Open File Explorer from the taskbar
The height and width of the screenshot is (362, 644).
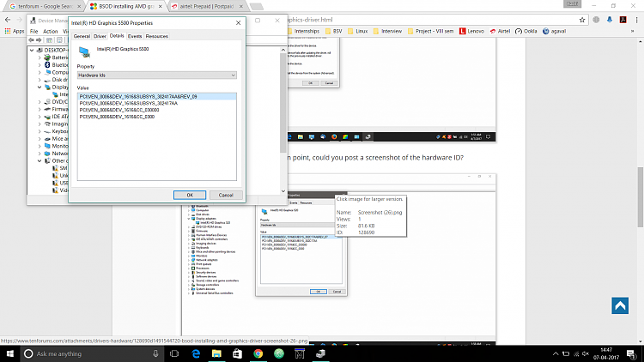[216, 353]
